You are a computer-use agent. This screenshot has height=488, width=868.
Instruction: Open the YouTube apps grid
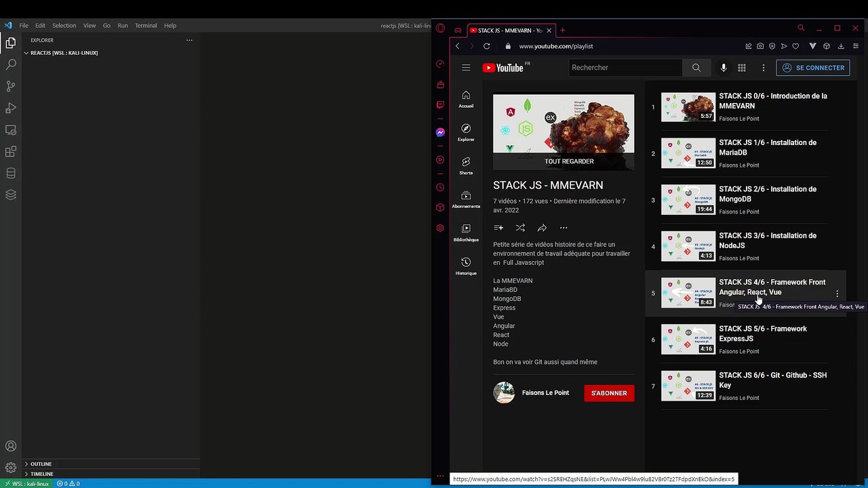pos(742,68)
